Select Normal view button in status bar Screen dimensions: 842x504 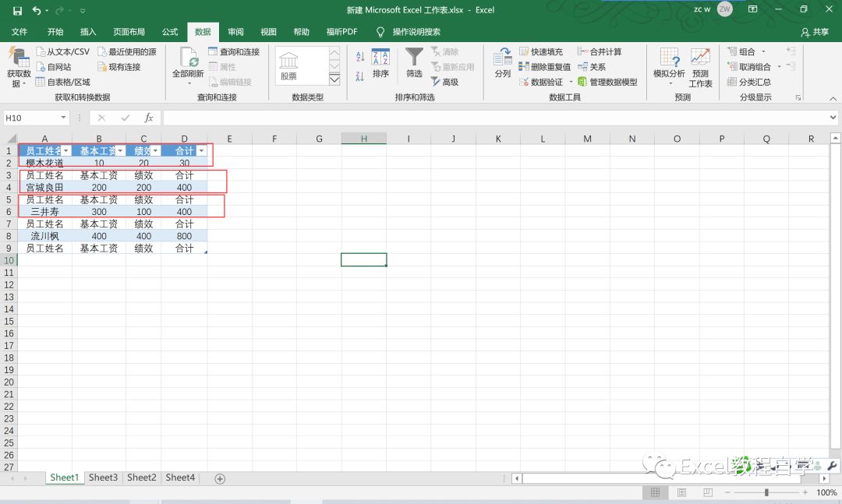[x=656, y=492]
